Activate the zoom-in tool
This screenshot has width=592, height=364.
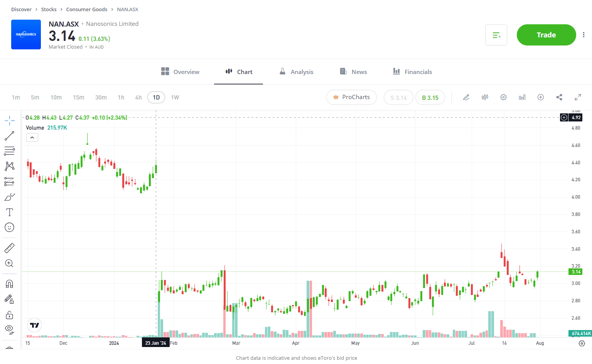coord(10,263)
